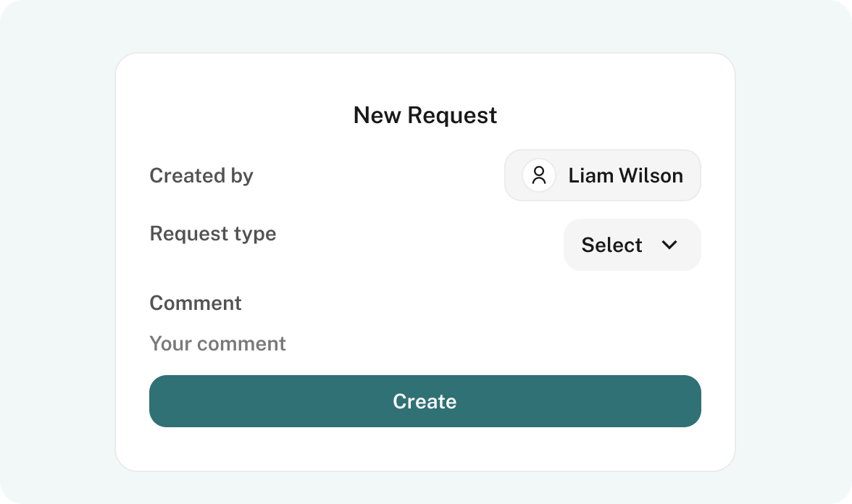Screen dimensions: 852x504
Task: Open the Request type Select dropdown
Action: point(632,245)
